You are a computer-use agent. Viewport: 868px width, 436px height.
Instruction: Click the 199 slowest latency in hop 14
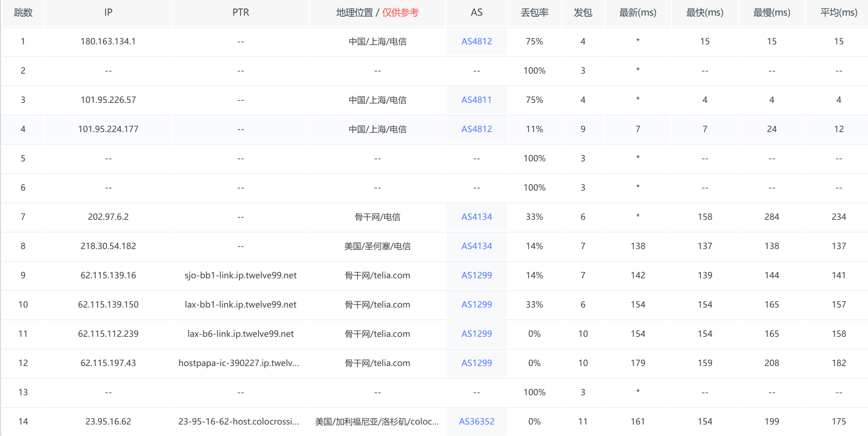771,421
